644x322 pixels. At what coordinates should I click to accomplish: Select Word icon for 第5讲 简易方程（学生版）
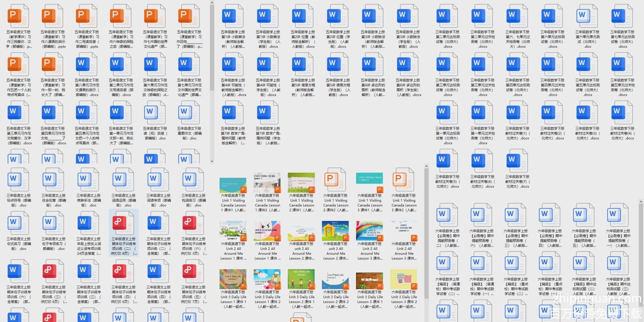point(338,64)
